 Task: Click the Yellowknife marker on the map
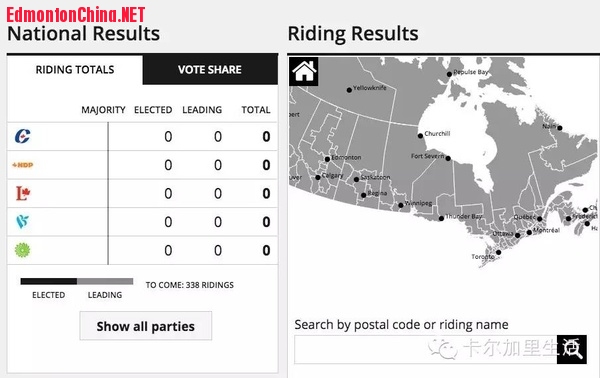[349, 90]
